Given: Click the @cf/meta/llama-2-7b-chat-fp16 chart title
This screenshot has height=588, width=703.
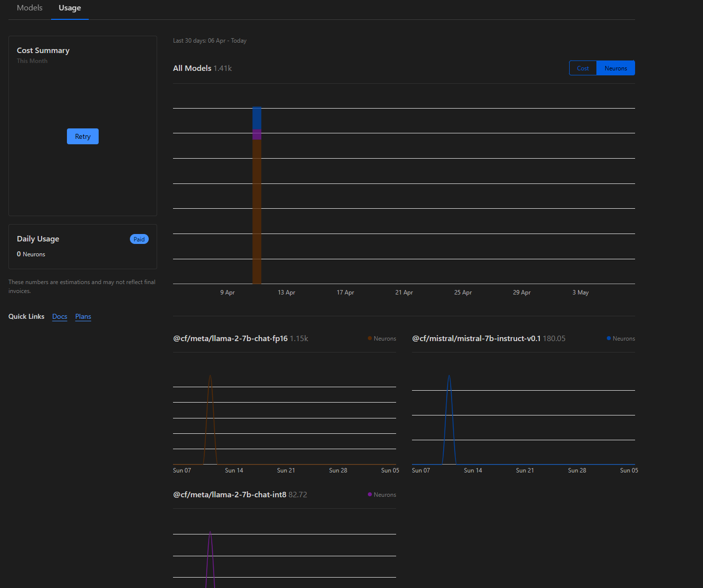Looking at the screenshot, I should [x=231, y=339].
